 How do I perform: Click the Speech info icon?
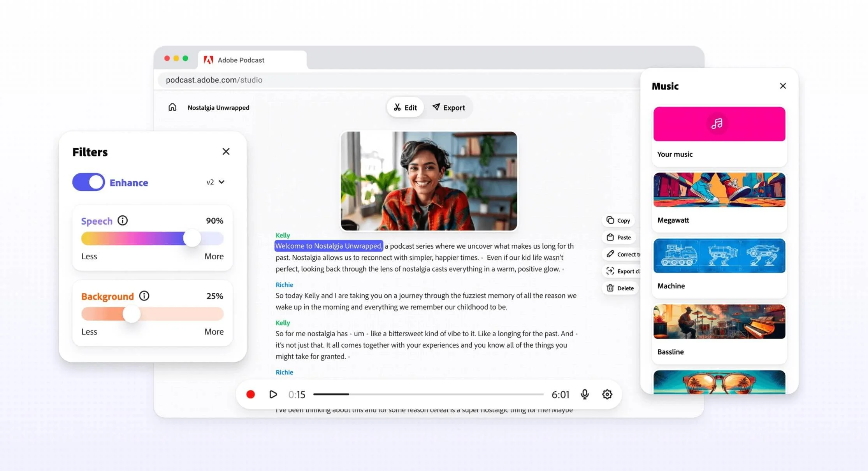[123, 220]
